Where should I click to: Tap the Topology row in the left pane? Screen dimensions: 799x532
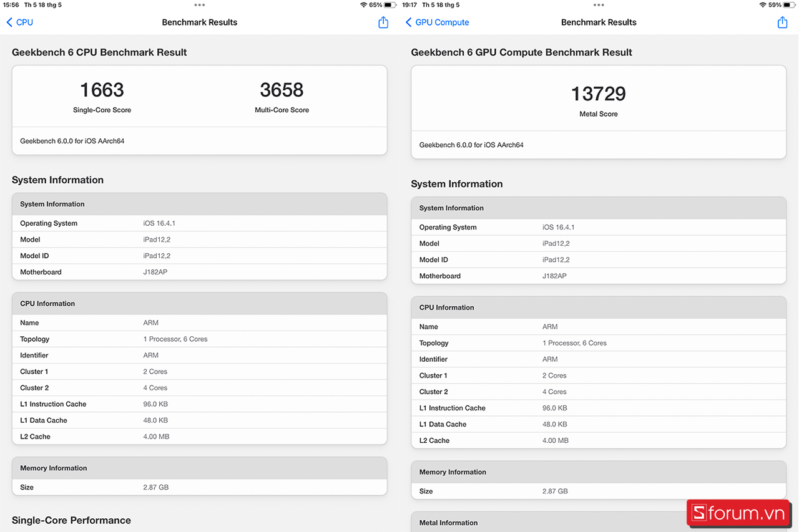(x=199, y=339)
